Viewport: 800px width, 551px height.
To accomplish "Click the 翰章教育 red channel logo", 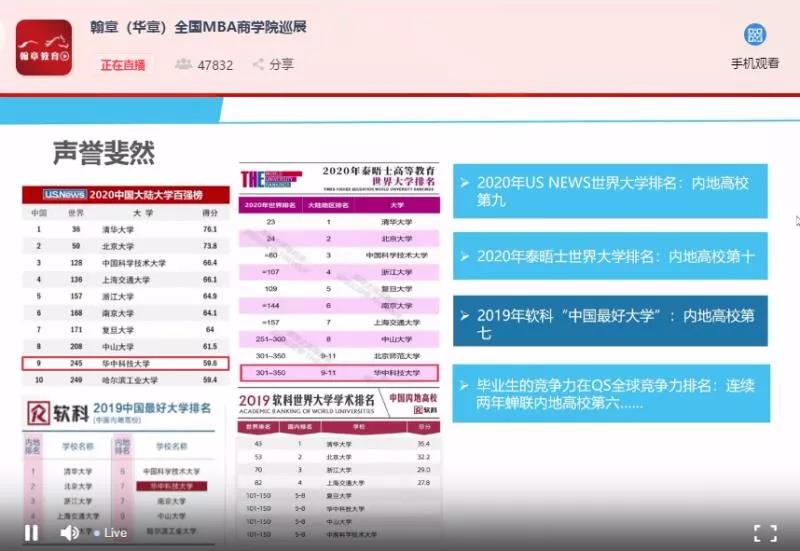I will click(x=44, y=47).
